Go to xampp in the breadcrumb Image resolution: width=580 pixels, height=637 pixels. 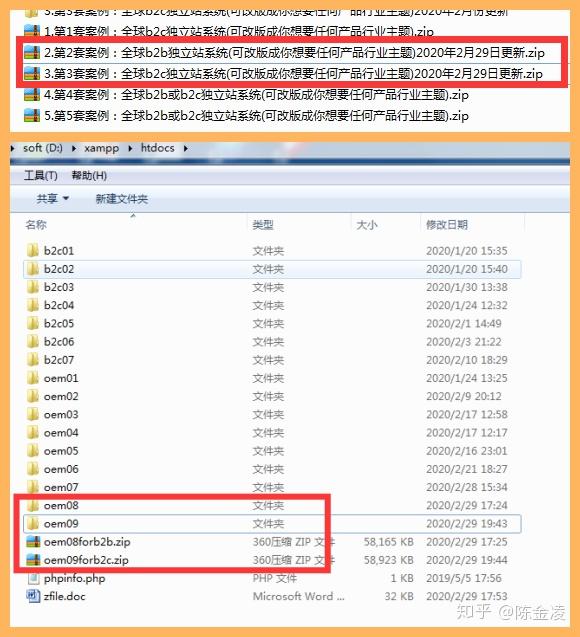[102, 148]
